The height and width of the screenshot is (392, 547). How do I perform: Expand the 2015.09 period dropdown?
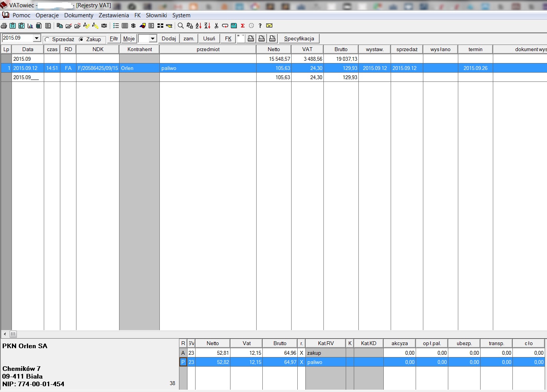[x=37, y=38]
